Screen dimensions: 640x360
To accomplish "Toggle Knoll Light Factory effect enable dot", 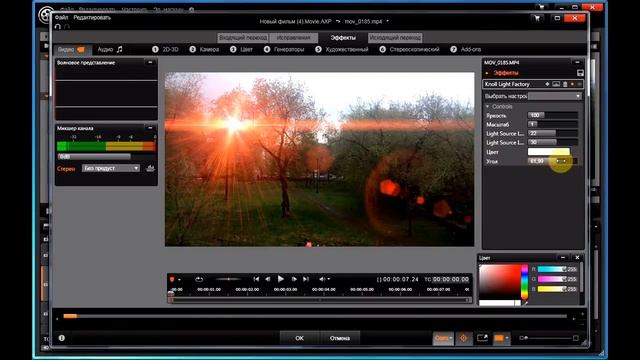I will click(x=572, y=84).
